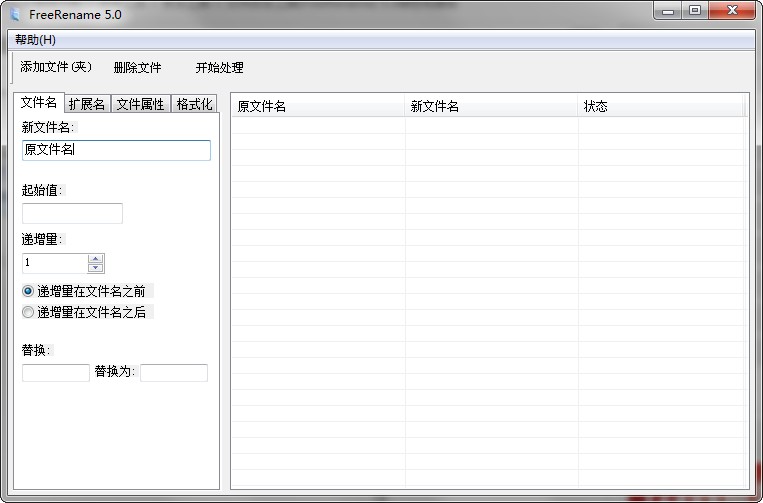Select 递增量在文件名之后 radio option
763x503 pixels.
tap(28, 312)
